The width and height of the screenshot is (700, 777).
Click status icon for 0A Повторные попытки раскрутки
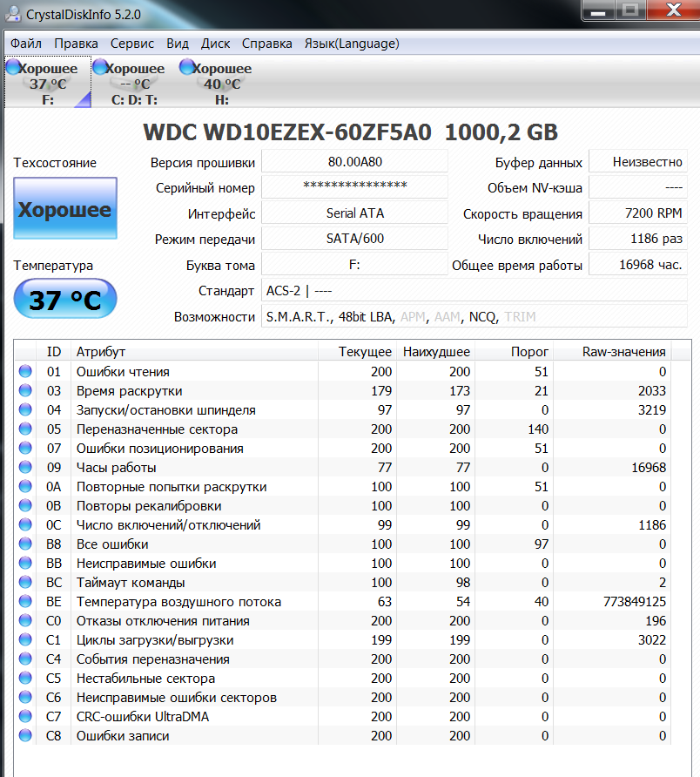tap(25, 486)
